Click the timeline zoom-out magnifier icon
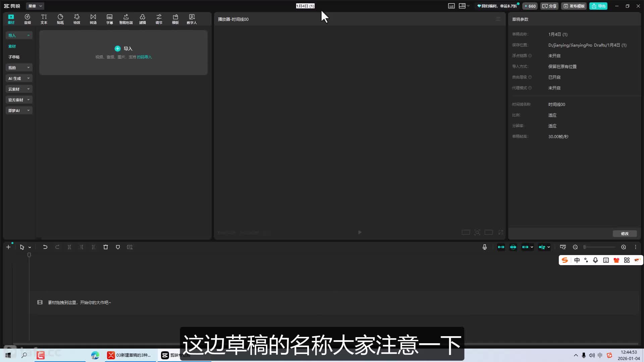 click(575, 247)
